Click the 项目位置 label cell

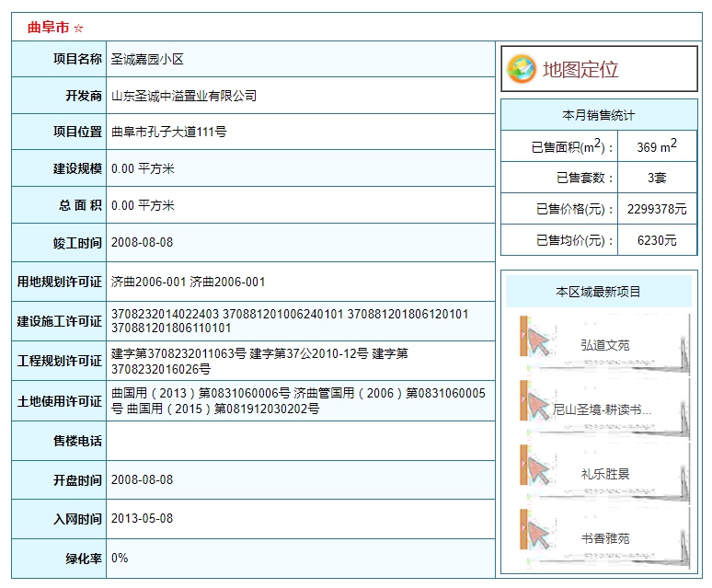[59, 132]
